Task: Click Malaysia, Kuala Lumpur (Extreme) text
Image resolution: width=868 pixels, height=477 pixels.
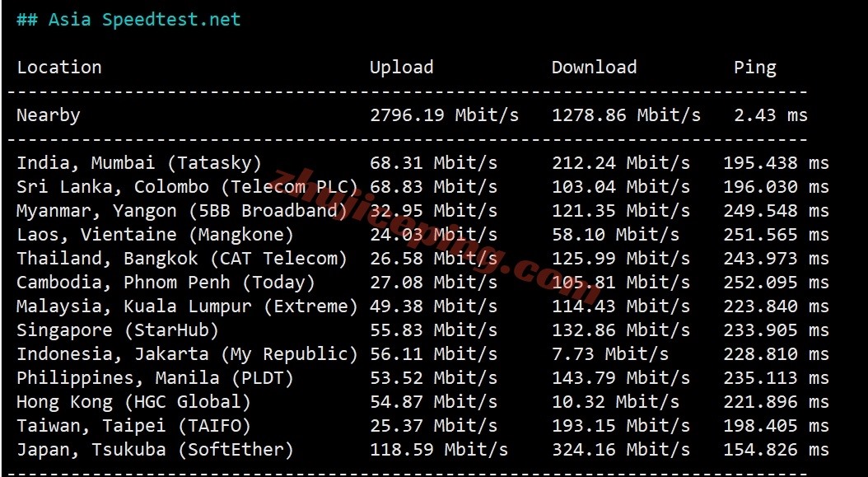Action: 188,306
